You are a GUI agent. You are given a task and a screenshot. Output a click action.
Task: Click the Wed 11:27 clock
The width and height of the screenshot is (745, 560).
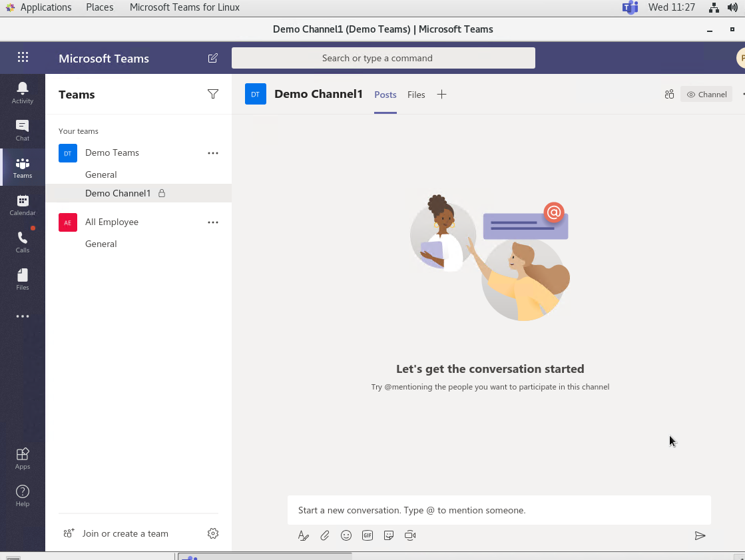pyautogui.click(x=671, y=7)
